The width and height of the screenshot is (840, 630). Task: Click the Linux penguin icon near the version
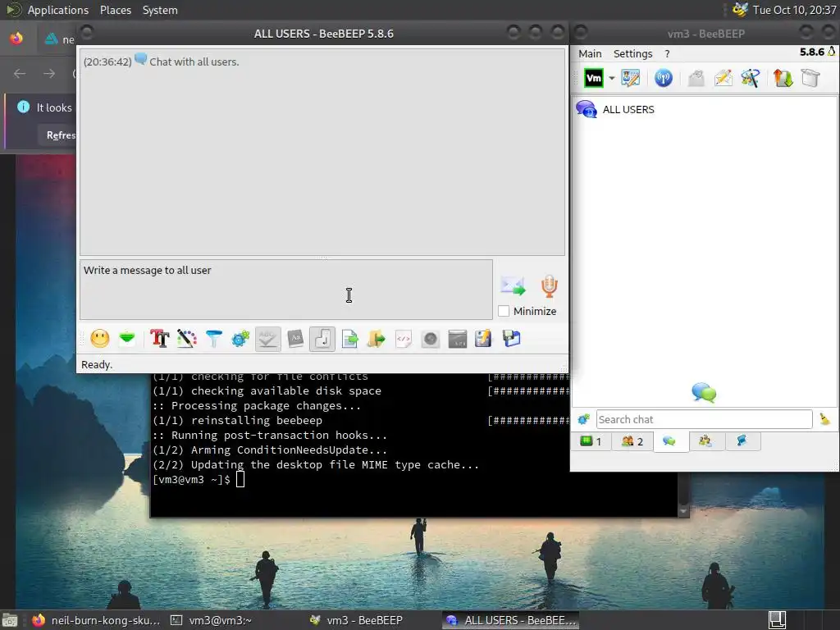click(832, 52)
